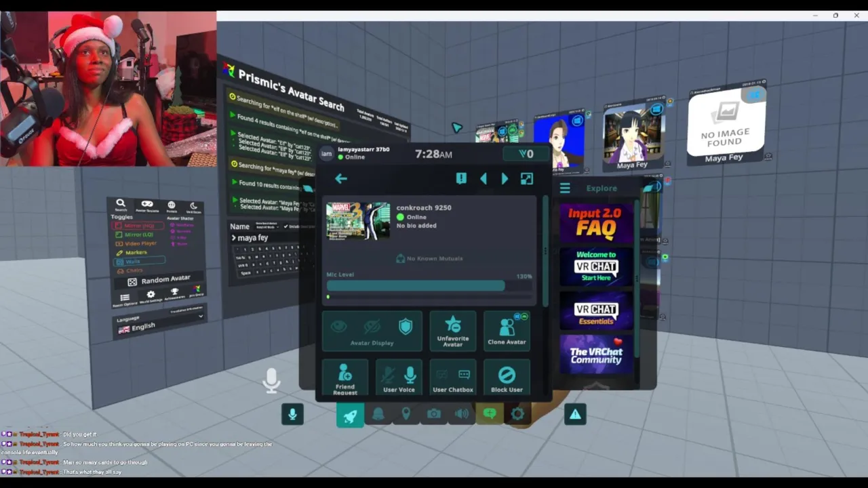This screenshot has height=488, width=868.
Task: Open Achievements trophy icon
Action: click(174, 293)
